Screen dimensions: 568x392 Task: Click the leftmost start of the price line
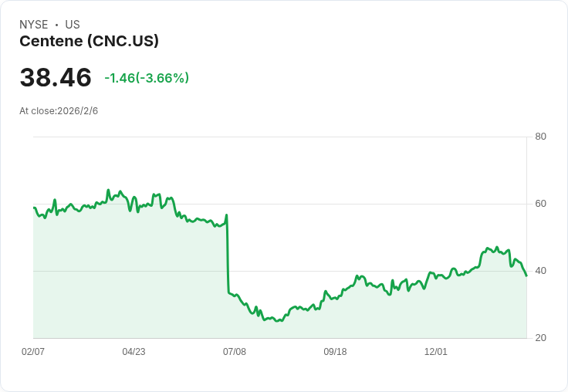coord(34,208)
